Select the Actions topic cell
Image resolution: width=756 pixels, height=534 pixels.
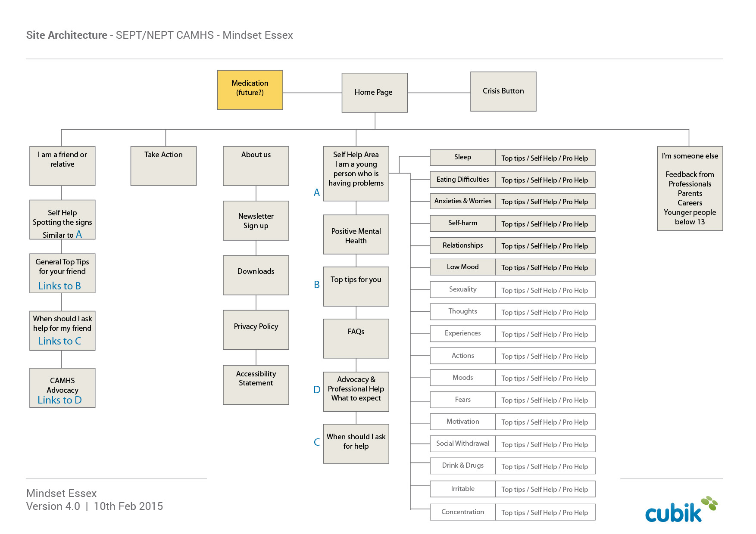point(463,356)
